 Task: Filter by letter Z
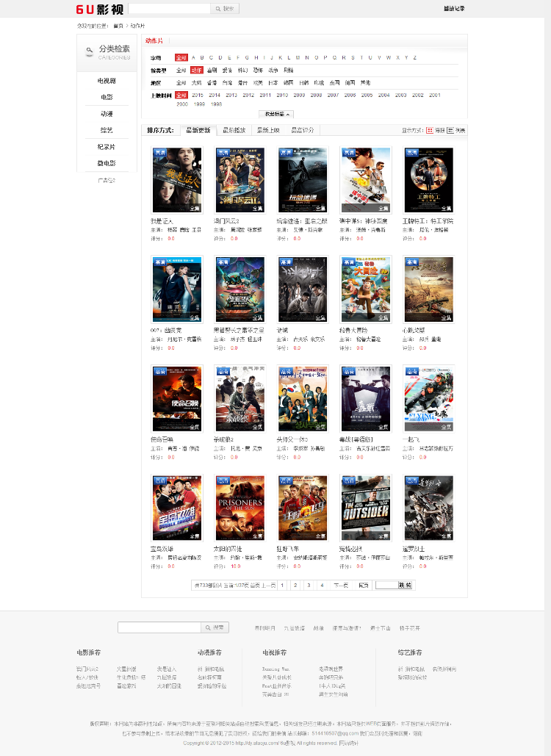point(414,57)
